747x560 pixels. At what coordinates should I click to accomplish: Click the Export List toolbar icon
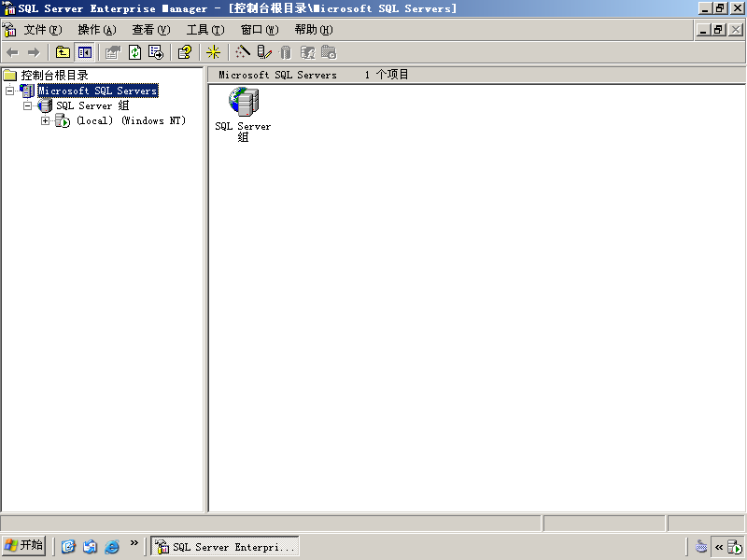156,52
